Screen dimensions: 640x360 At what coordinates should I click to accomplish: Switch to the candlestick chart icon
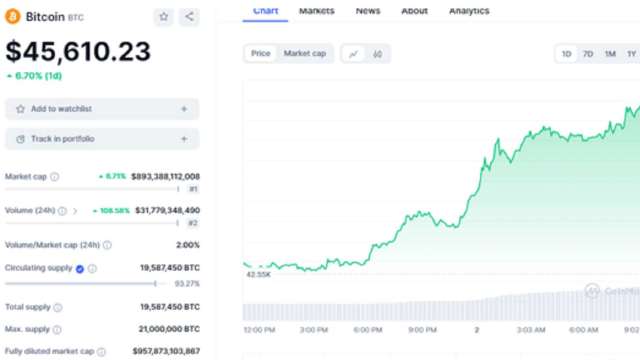click(x=378, y=54)
